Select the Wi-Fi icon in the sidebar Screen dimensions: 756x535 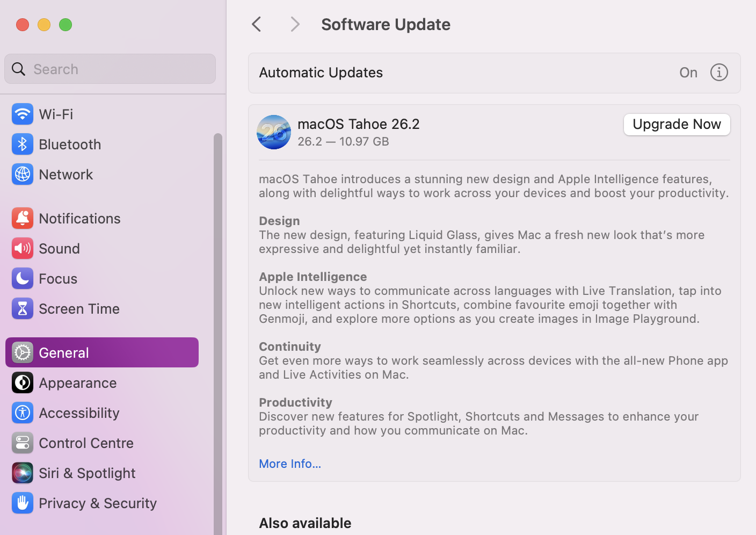(23, 114)
